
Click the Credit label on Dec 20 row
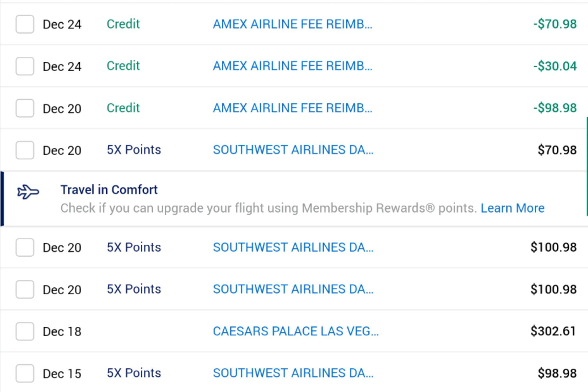pyautogui.click(x=123, y=108)
